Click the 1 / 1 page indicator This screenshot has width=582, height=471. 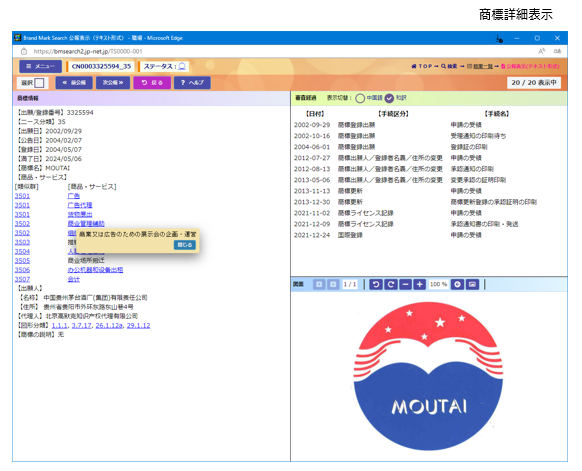(350, 285)
